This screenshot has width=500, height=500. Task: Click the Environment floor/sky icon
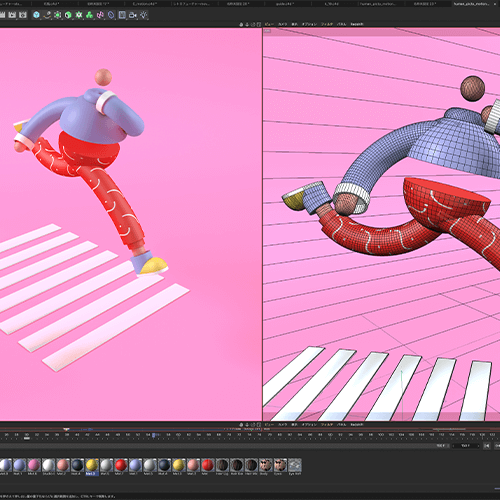point(122,15)
